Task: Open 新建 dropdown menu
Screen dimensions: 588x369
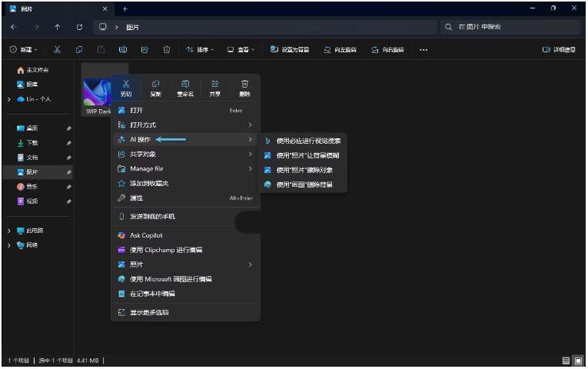Action: [24, 49]
